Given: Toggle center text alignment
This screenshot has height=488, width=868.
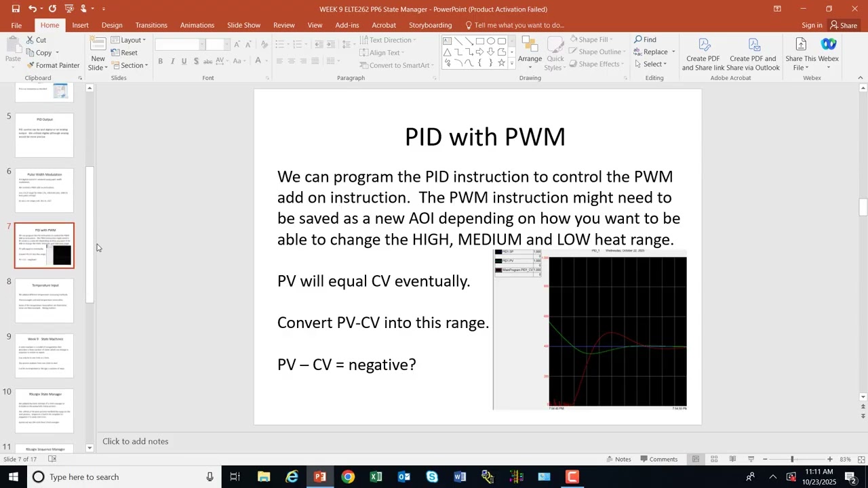Looking at the screenshot, I should click(291, 61).
